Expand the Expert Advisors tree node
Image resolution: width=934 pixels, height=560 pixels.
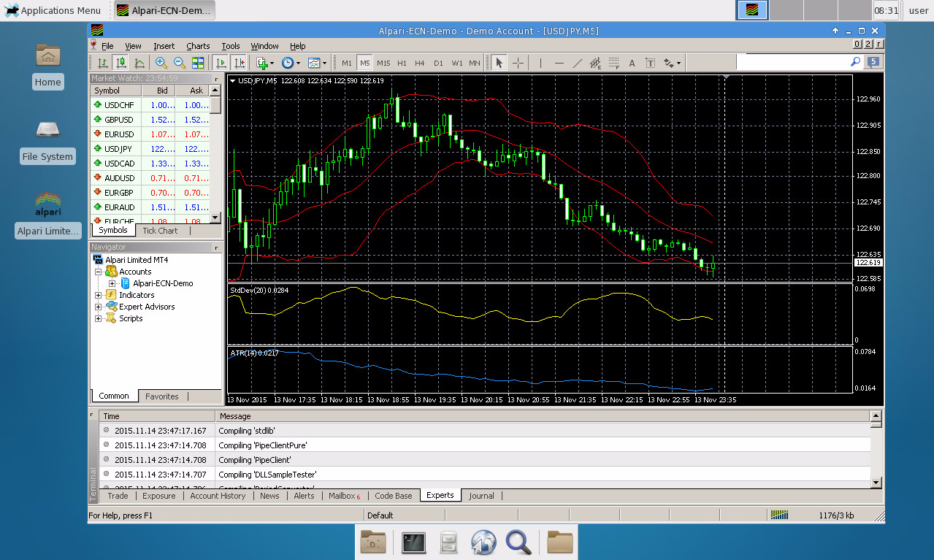(x=98, y=307)
